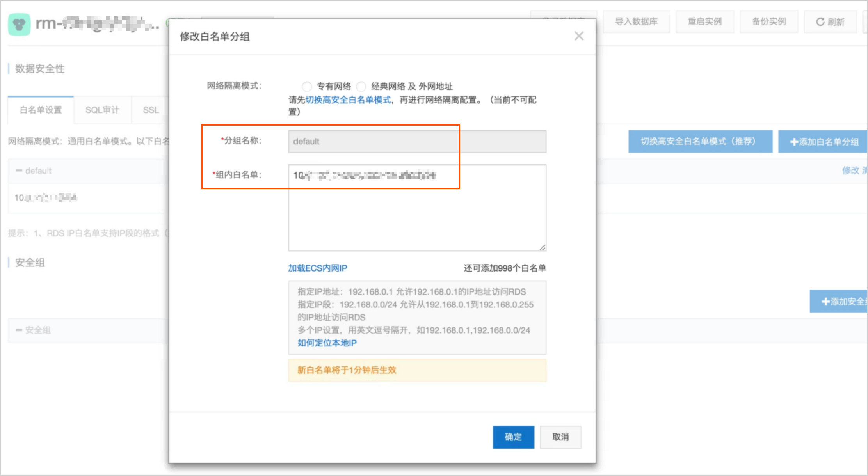Collapse the 安全组 section row
This screenshot has height=476, width=868.
click(x=19, y=330)
